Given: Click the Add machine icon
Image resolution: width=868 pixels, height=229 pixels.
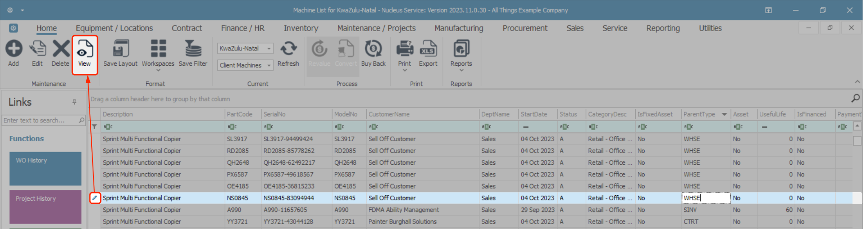Looking at the screenshot, I should [13, 49].
